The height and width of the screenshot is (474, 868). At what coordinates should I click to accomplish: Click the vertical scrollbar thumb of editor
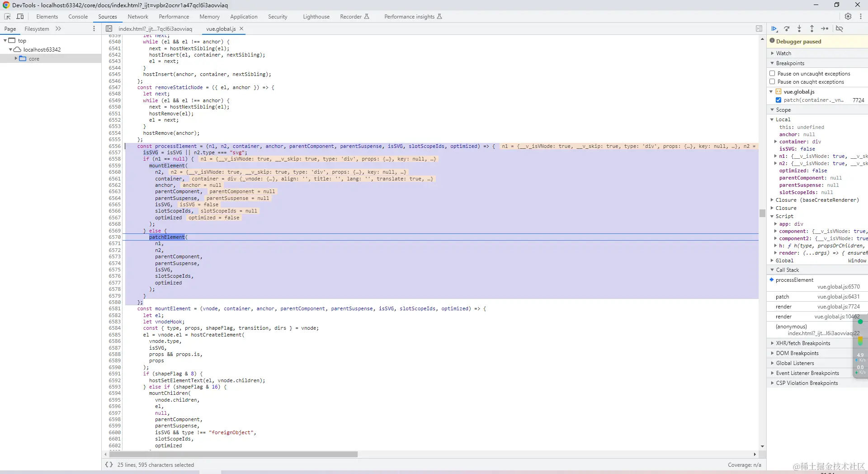[x=762, y=213]
